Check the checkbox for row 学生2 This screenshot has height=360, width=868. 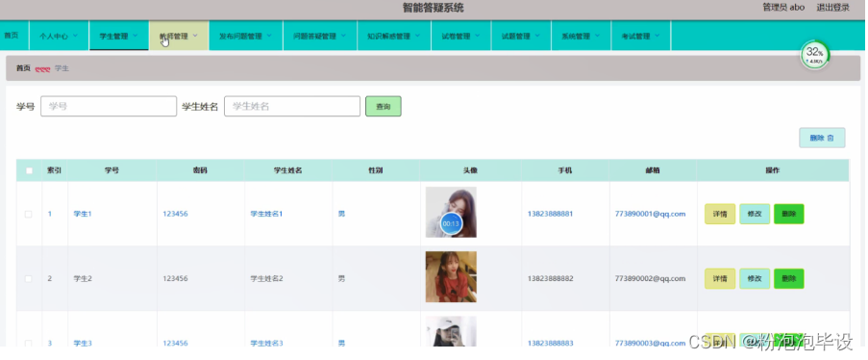pos(29,279)
